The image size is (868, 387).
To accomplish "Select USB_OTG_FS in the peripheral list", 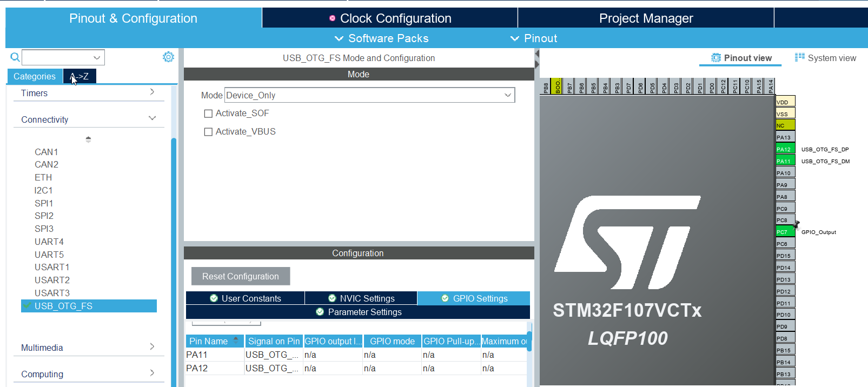I will [x=89, y=306].
